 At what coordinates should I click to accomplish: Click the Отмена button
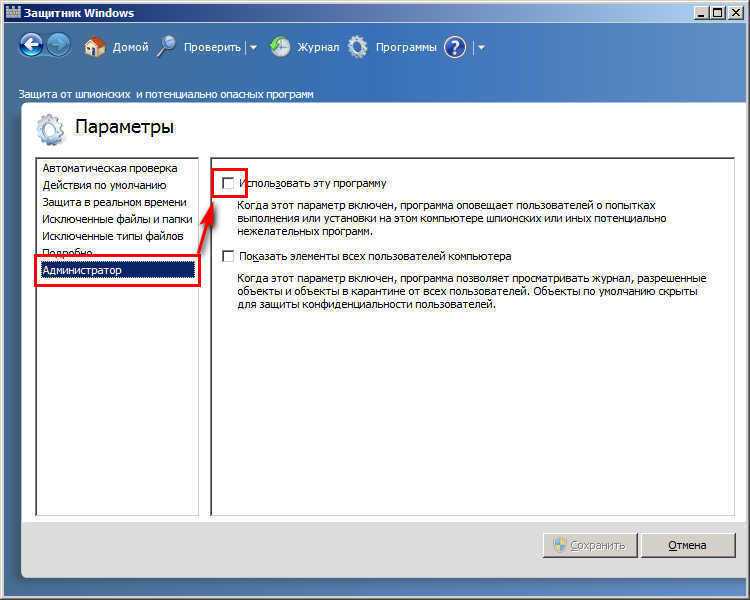(x=687, y=545)
